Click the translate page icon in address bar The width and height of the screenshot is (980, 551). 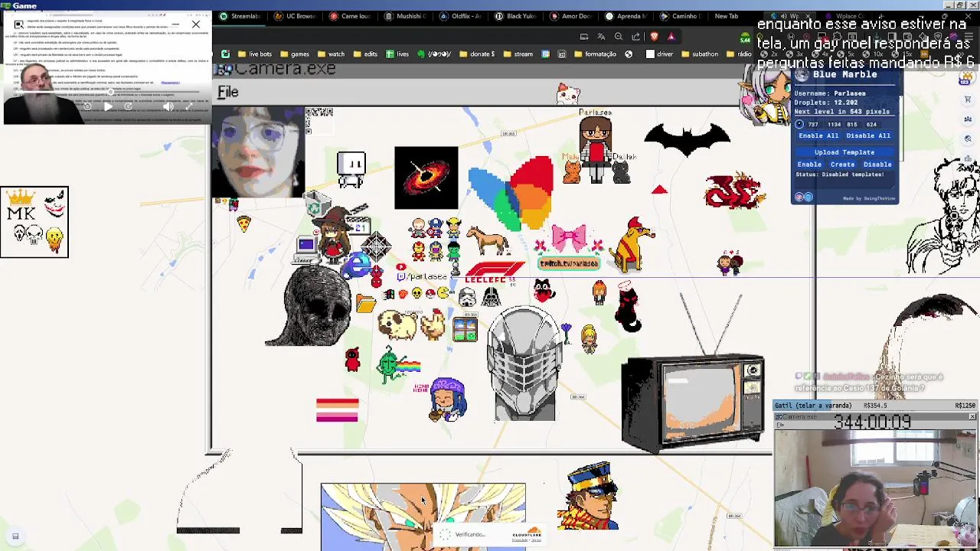click(601, 36)
